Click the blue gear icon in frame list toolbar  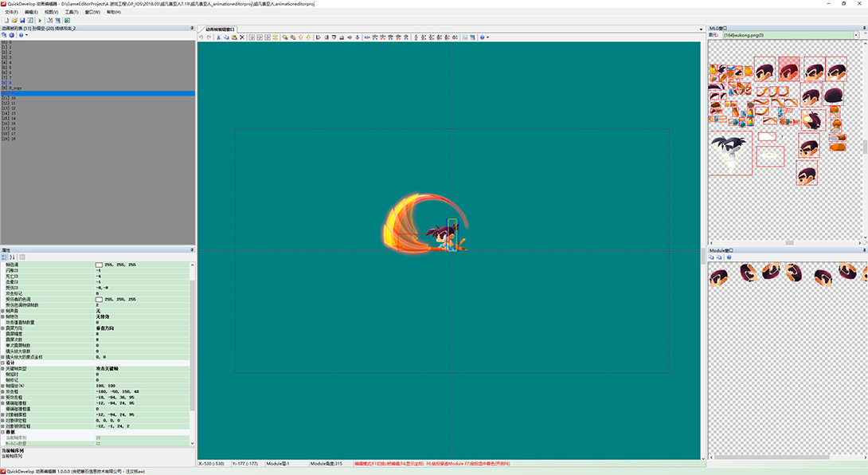coord(12,35)
